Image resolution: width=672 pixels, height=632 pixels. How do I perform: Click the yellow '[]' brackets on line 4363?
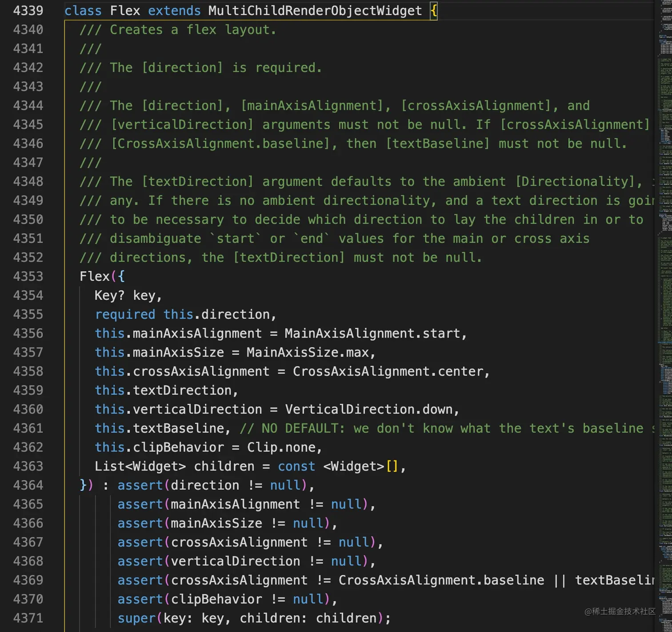click(392, 466)
